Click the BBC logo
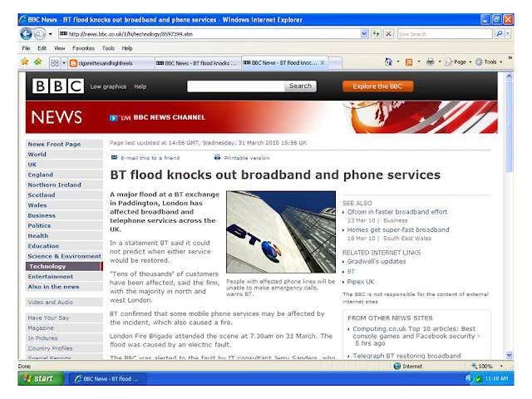The height and width of the screenshot is (399, 532). click(58, 86)
